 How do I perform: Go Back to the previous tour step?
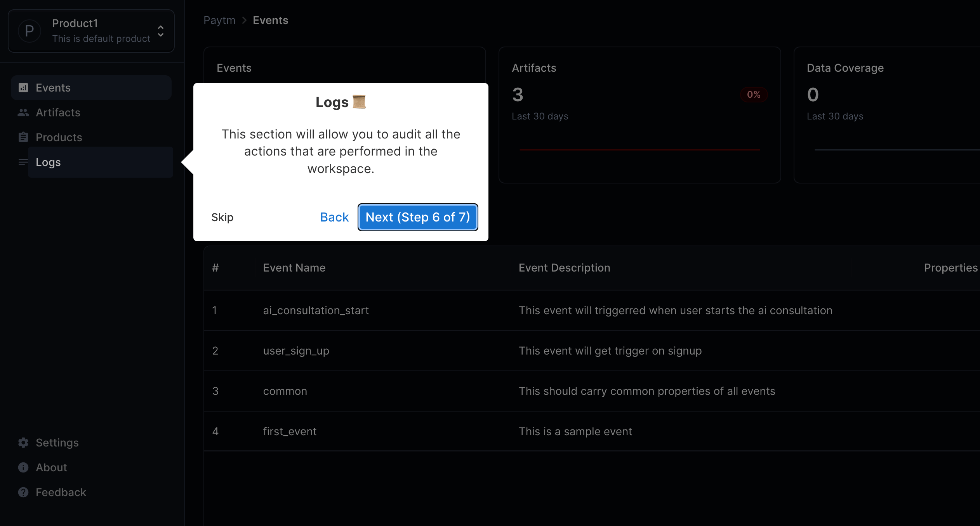click(x=334, y=217)
